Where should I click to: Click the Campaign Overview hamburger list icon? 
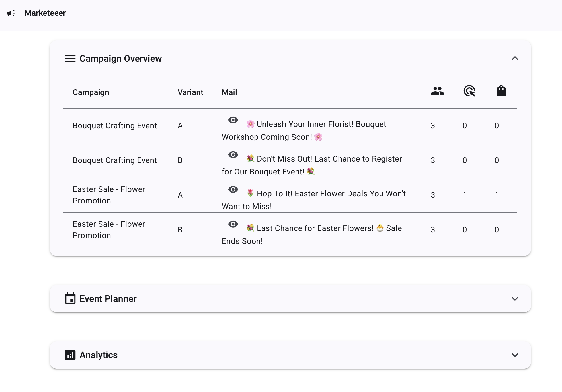pos(70,59)
